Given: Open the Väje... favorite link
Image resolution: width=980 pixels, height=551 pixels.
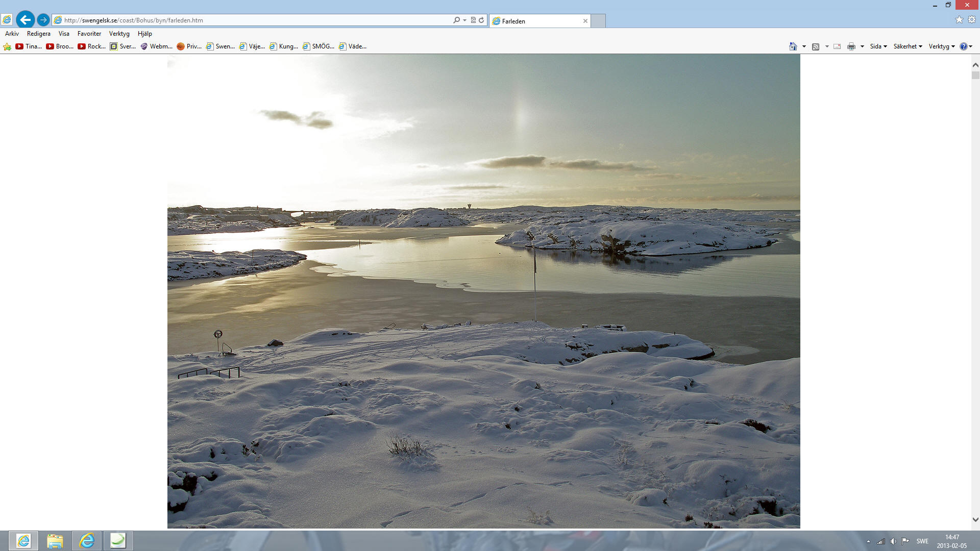Looking at the screenshot, I should click(252, 46).
